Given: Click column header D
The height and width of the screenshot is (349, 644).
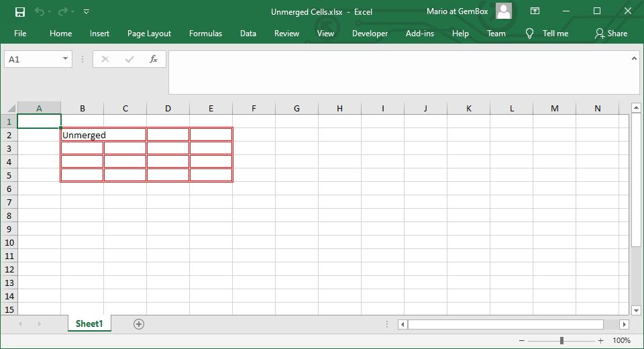Looking at the screenshot, I should pyautogui.click(x=168, y=109).
